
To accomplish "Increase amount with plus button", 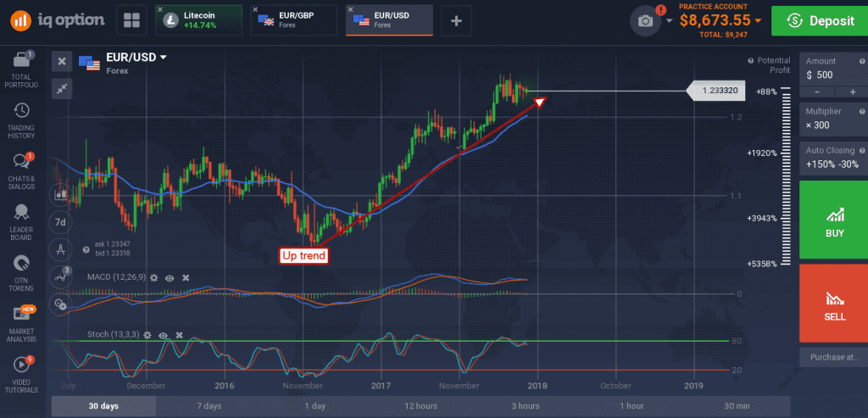I will tap(852, 92).
